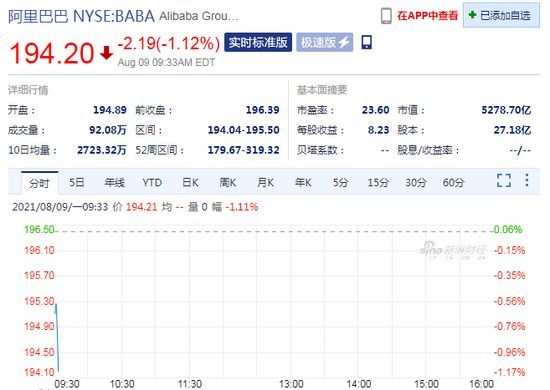
Task: Open the 在APP中查看 link
Action: point(428,16)
